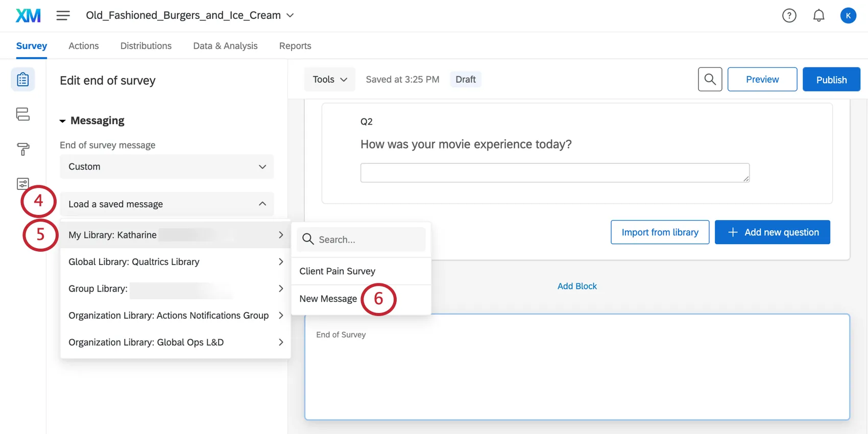The width and height of the screenshot is (868, 434).
Task: Collapse the Messaging section
Action: (x=92, y=121)
